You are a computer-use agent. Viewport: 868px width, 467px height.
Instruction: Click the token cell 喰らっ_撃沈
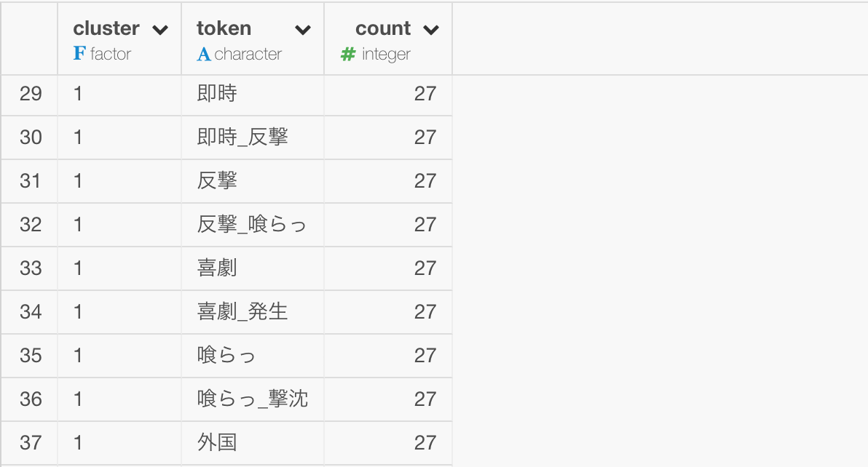pos(253,399)
